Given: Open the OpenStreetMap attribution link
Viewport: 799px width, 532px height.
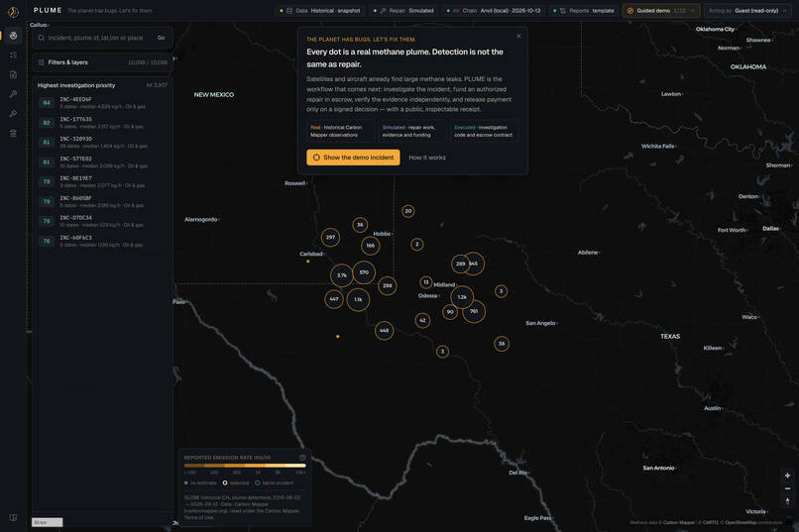Looking at the screenshot, I should (741, 522).
